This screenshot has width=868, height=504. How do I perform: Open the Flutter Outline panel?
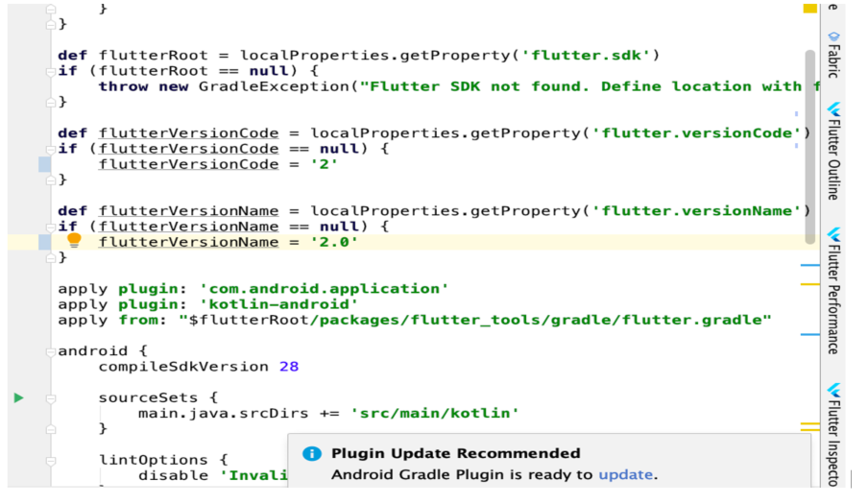832,152
